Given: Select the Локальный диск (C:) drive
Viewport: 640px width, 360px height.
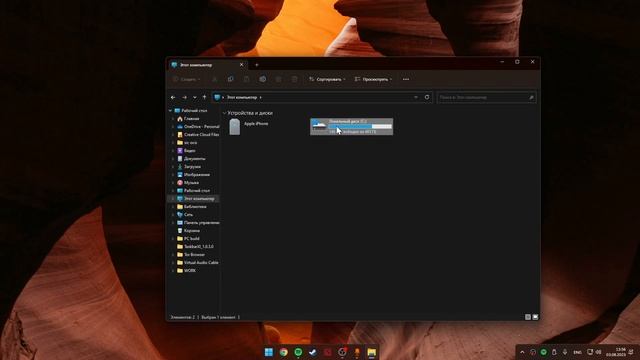Looking at the screenshot, I should [351, 127].
